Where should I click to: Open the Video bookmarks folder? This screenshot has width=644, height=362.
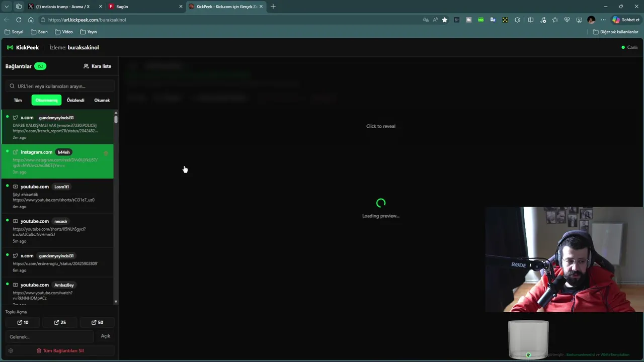tap(64, 32)
